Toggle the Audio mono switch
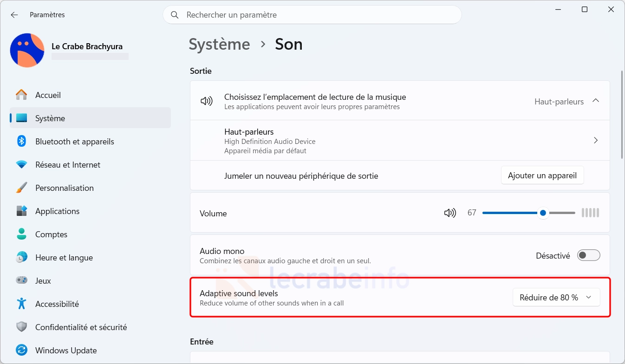This screenshot has width=625, height=364. point(589,255)
